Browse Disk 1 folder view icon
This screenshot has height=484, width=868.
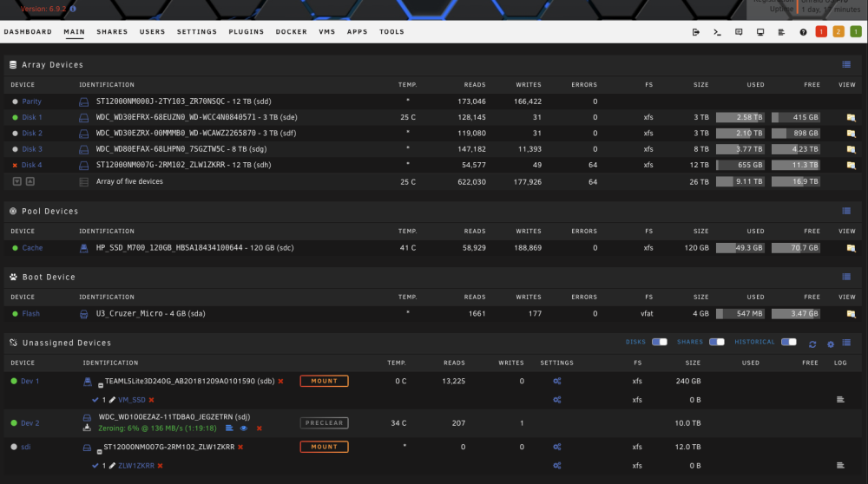point(851,117)
